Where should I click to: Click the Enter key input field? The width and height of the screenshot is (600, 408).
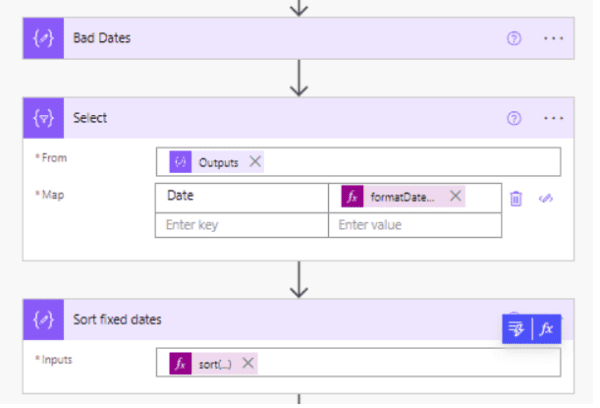[x=241, y=225]
